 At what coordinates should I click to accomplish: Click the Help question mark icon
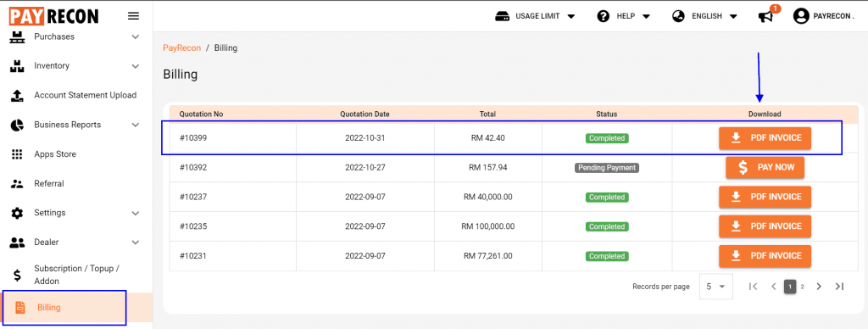tap(603, 16)
